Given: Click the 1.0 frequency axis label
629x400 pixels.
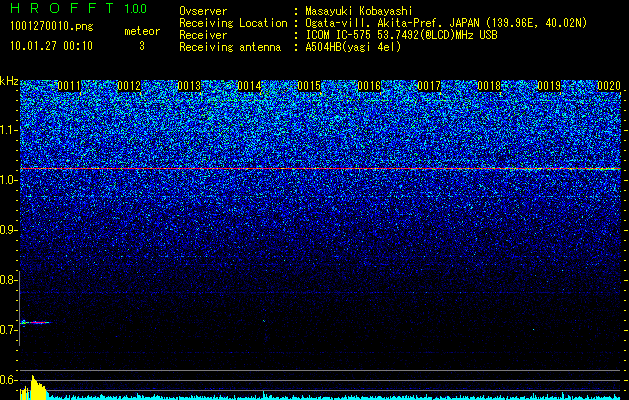Looking at the screenshot, I should pyautogui.click(x=7, y=180).
